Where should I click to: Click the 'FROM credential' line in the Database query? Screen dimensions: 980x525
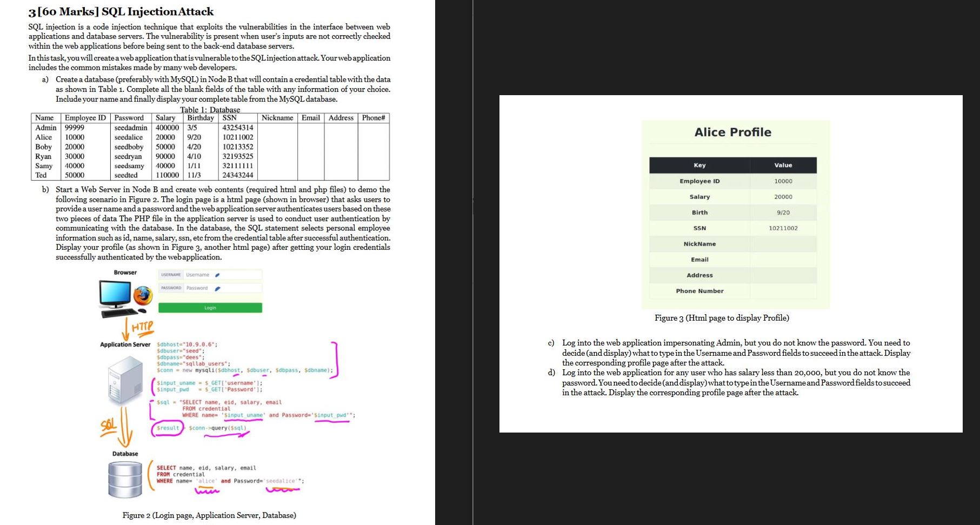tap(181, 475)
